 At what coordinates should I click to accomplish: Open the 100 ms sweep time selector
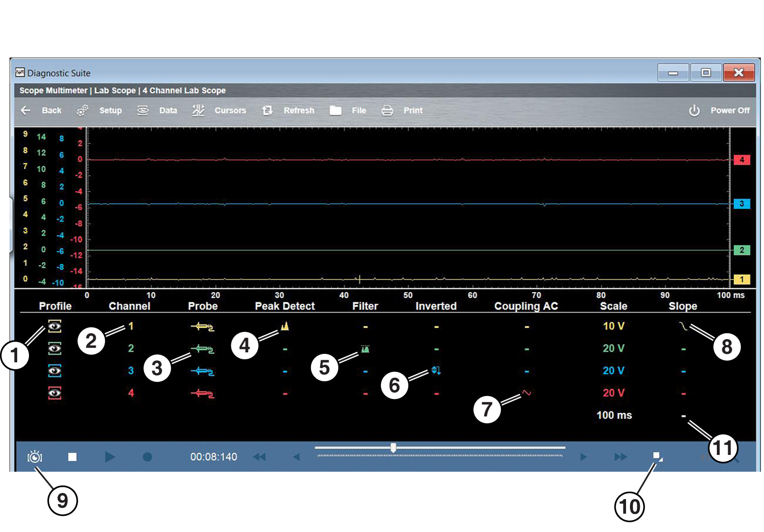point(614,415)
